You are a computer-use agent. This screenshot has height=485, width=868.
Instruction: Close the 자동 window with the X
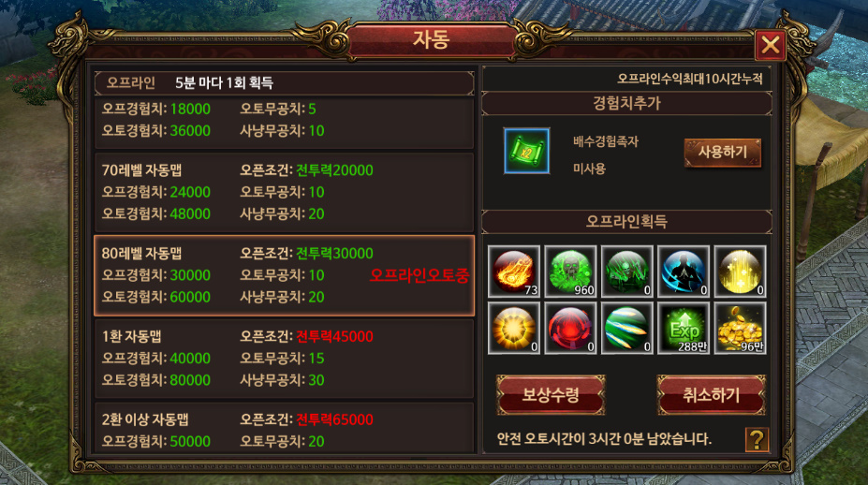point(770,44)
